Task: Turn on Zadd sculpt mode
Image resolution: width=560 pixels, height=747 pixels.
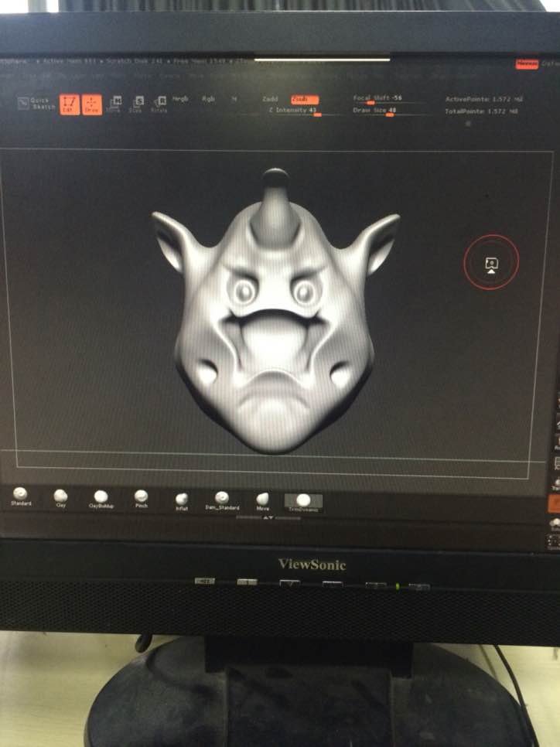Action: pyautogui.click(x=270, y=99)
